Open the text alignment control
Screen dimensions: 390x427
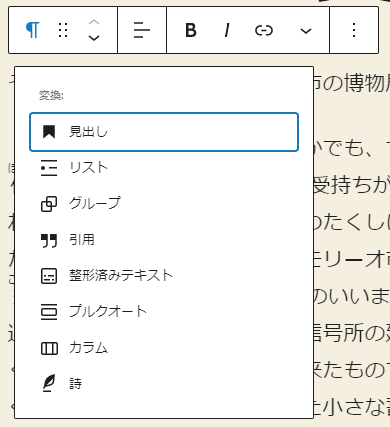click(x=142, y=30)
